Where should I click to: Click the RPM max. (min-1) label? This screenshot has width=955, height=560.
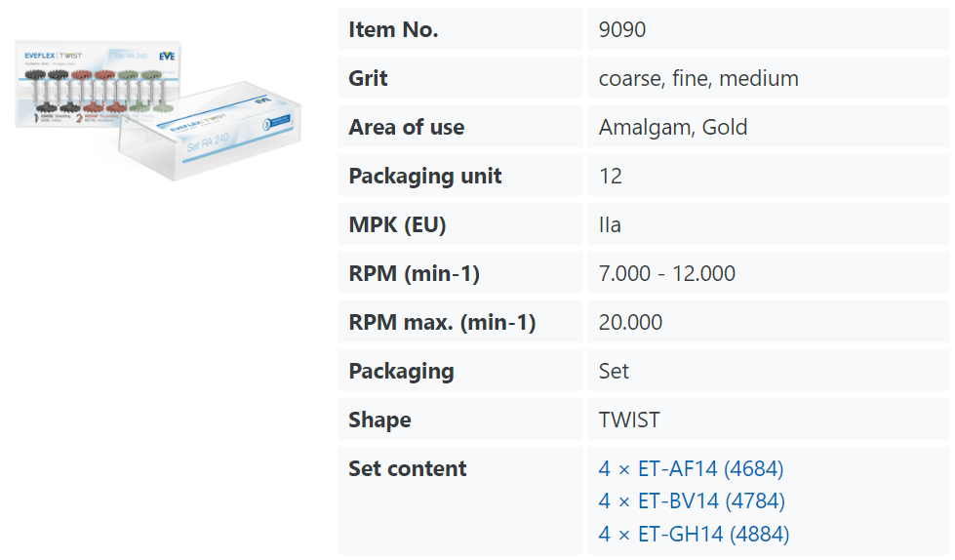click(x=442, y=322)
